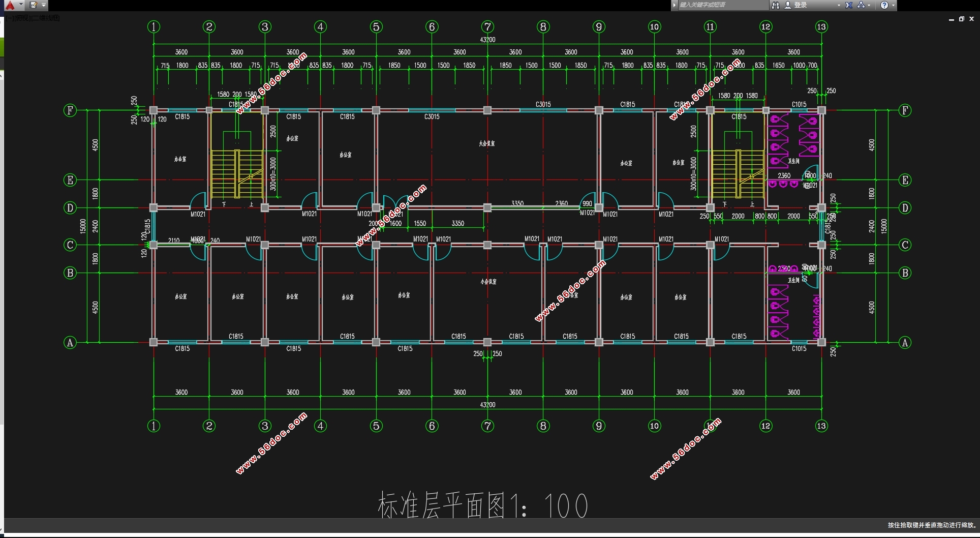Screen dimensions: 980x538
Task: Select the 标准层平面图1:100 title text
Action: click(x=482, y=505)
